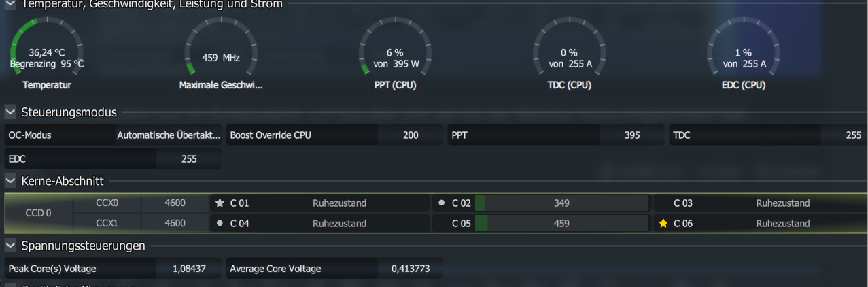Click the CCX1 label

107,223
